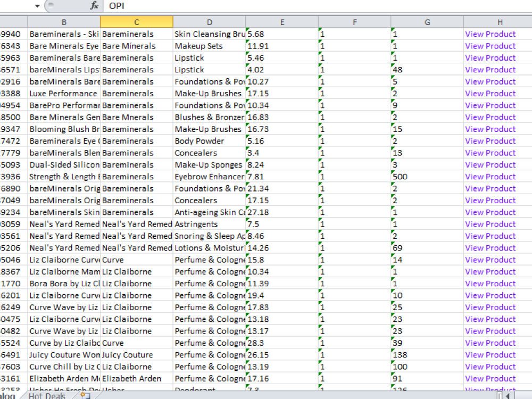The height and width of the screenshot is (399, 532).
Task: Select the column A cell ending 6491
Action: click(x=14, y=354)
